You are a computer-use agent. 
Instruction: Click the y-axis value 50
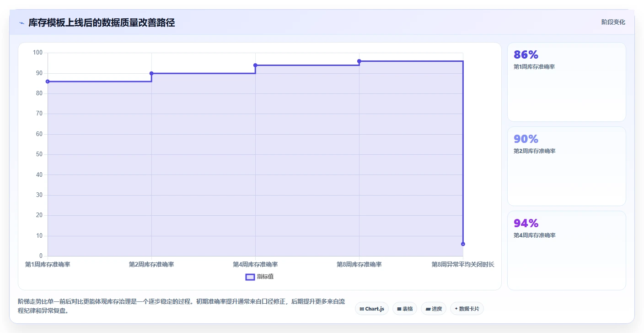[39, 154]
